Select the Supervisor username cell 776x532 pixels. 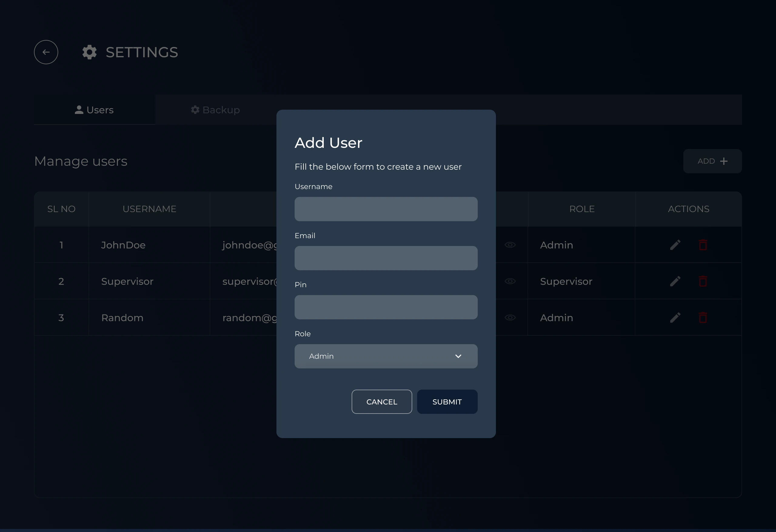coord(149,281)
